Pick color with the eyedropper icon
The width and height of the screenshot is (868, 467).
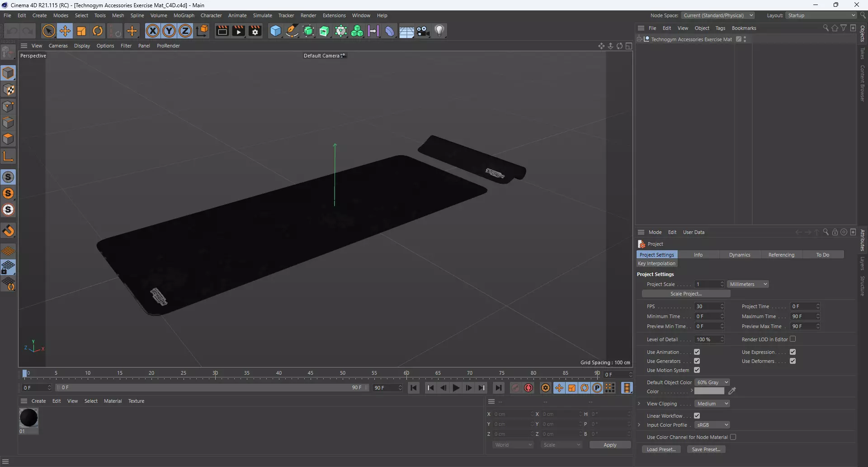[x=732, y=391]
